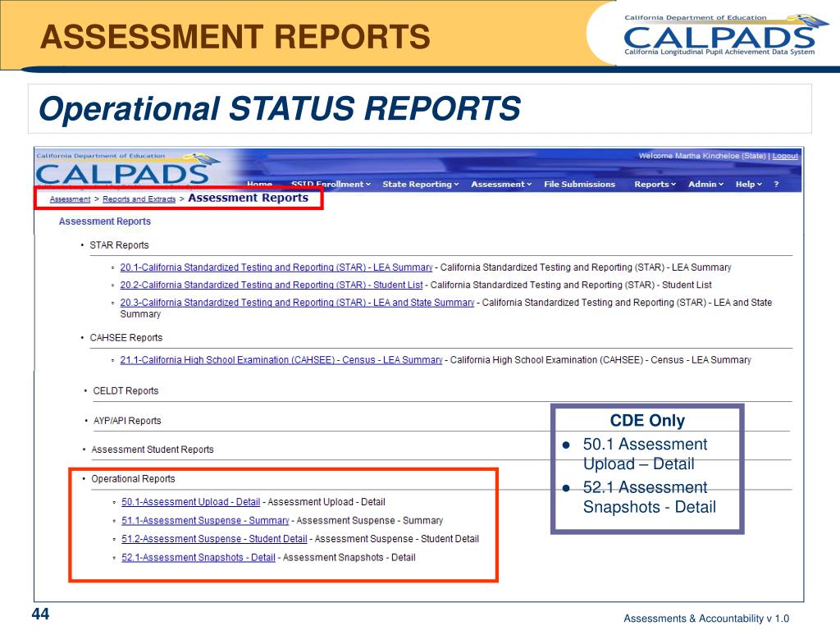Select the STAR Reports heading
The width and height of the screenshot is (840, 630).
pyautogui.click(x=119, y=244)
